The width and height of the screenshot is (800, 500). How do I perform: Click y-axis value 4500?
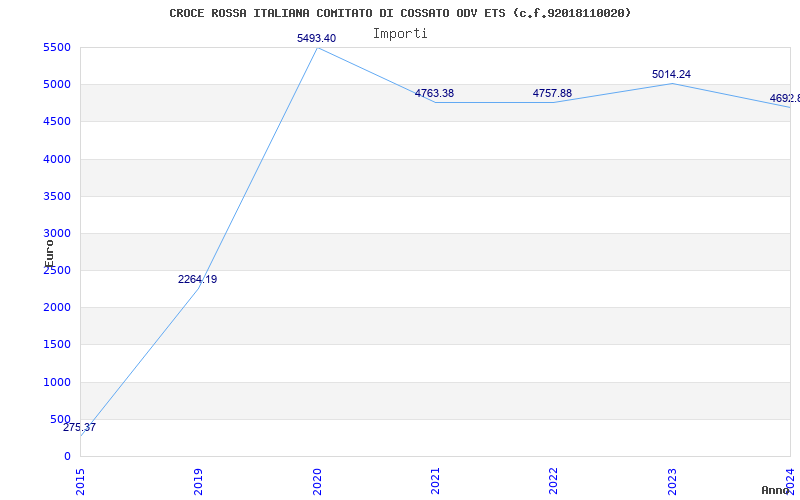click(57, 121)
